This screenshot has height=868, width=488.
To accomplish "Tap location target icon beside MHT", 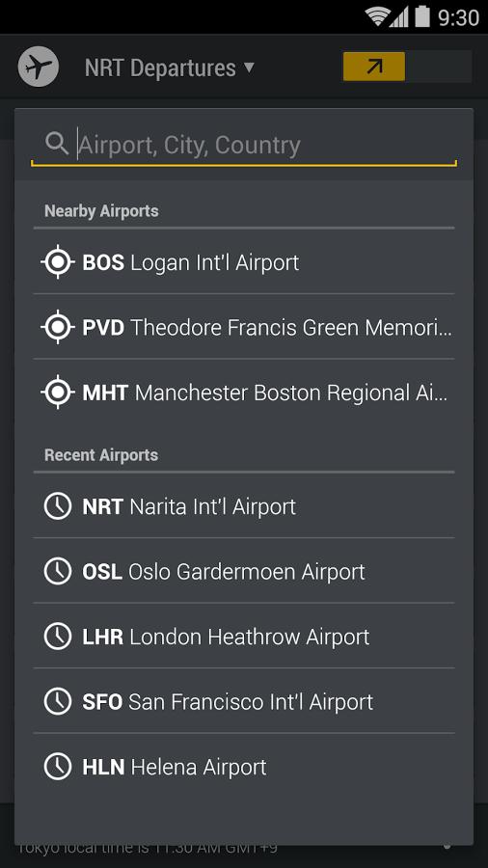I will coord(58,393).
